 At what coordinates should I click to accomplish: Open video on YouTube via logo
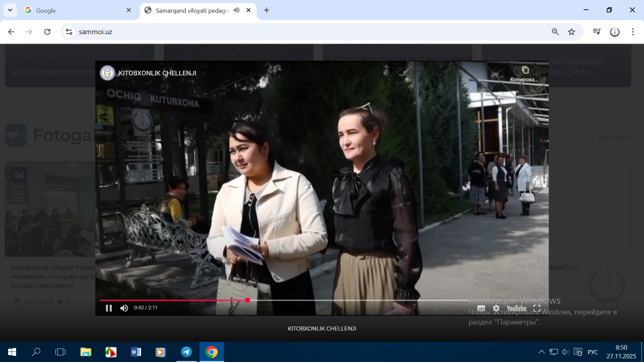point(516,308)
